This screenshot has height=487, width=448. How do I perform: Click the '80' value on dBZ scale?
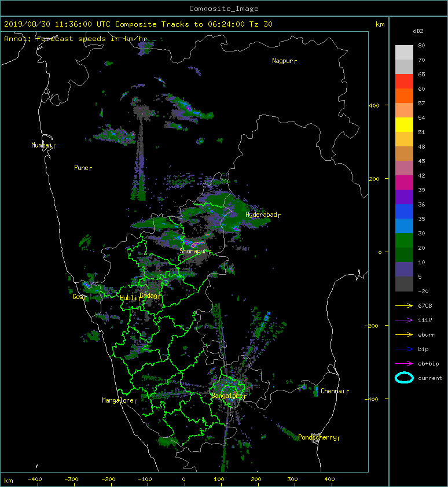(421, 45)
